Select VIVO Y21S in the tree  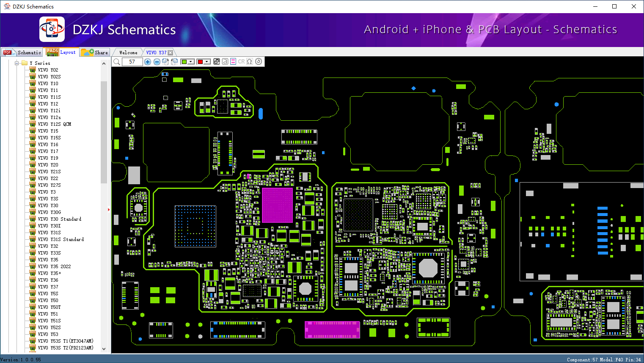click(x=49, y=172)
